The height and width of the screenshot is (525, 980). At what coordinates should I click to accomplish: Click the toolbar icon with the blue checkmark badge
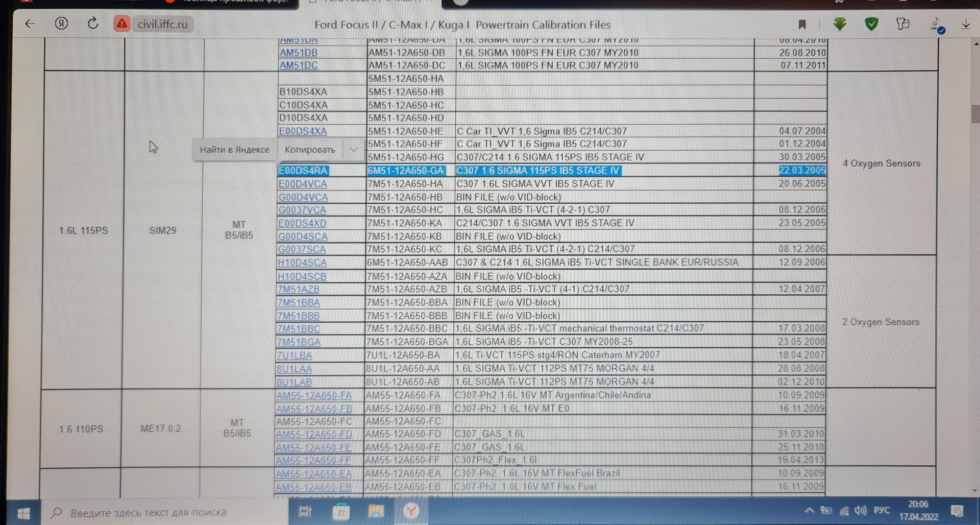point(937,26)
